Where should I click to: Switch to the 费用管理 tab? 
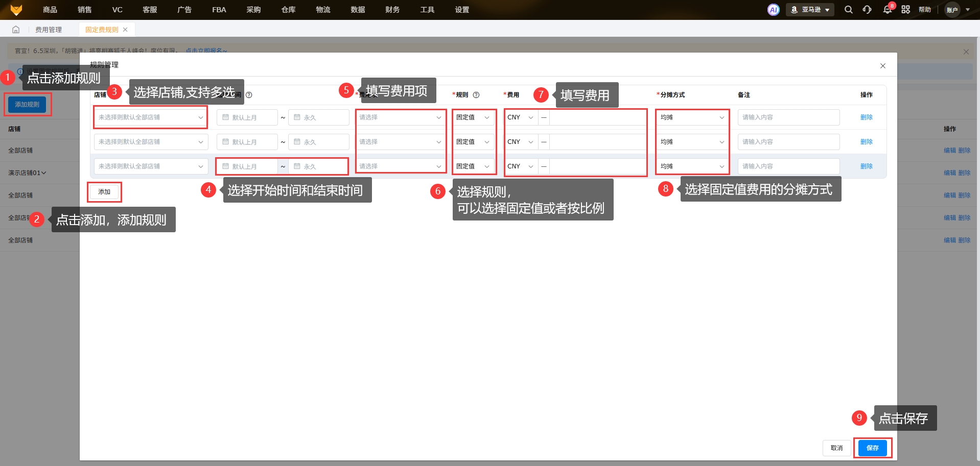[x=49, y=30]
